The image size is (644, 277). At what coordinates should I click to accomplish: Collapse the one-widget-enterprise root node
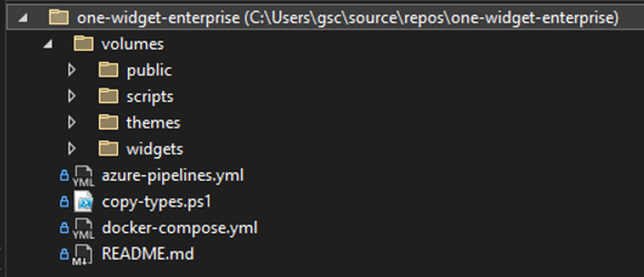23,18
